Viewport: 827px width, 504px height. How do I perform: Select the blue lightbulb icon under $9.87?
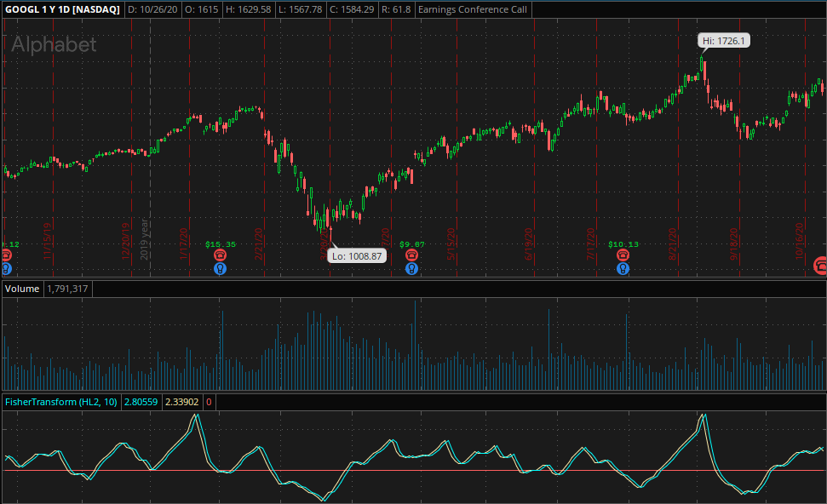click(x=412, y=268)
